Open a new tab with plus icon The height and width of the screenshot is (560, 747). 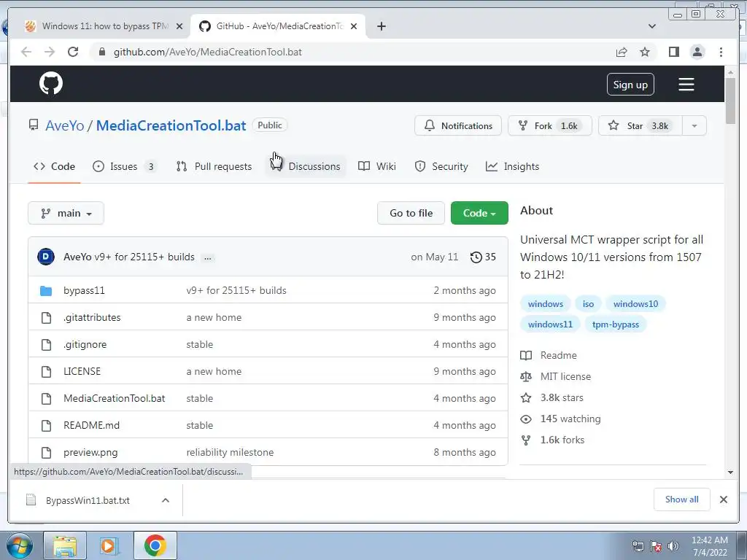point(381,26)
